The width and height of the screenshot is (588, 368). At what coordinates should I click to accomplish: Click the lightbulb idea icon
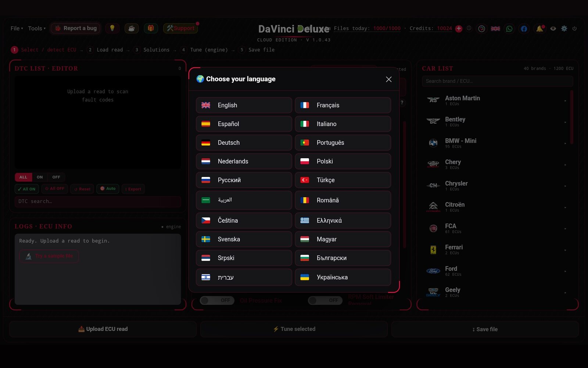click(x=112, y=28)
